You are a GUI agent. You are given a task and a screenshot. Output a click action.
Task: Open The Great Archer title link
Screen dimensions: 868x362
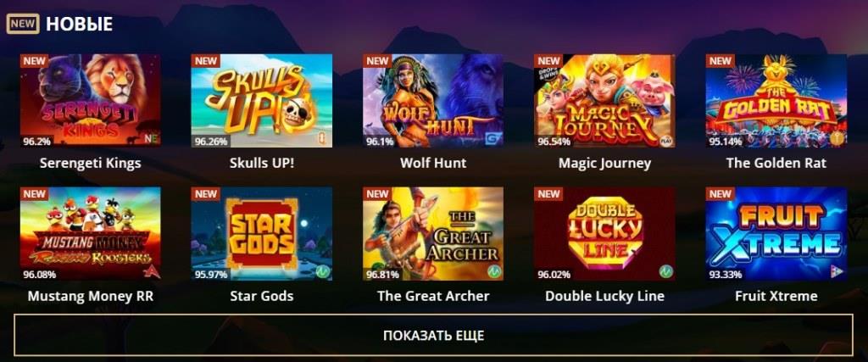433,296
